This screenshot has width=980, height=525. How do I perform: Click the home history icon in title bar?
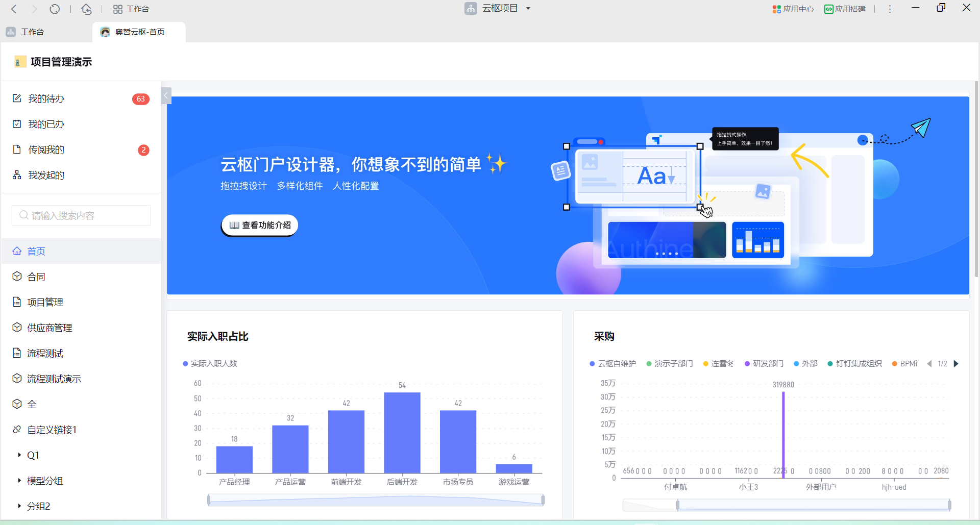coord(87,9)
